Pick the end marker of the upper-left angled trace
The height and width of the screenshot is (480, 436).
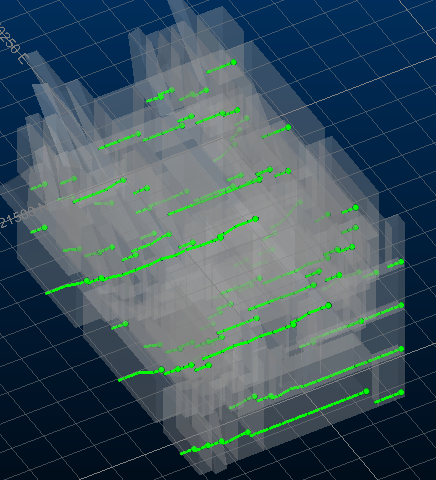pos(123,180)
